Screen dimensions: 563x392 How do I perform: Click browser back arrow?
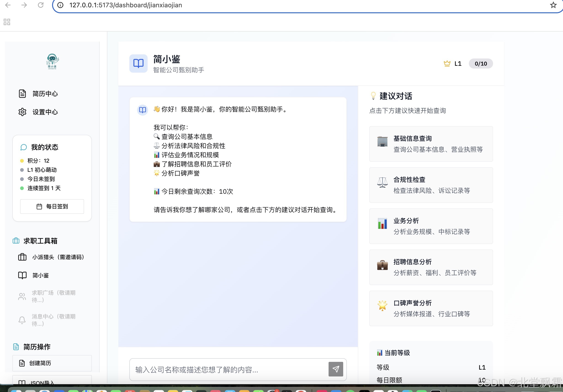pos(8,5)
